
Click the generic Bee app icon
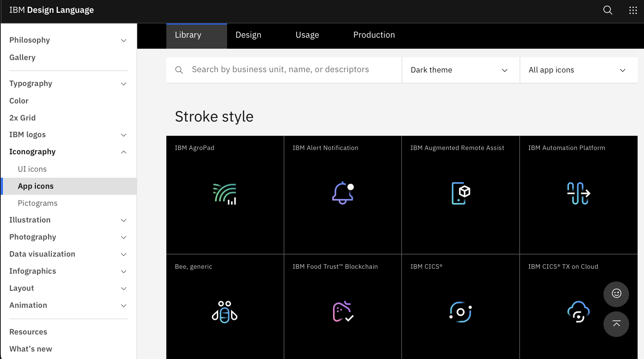(225, 312)
